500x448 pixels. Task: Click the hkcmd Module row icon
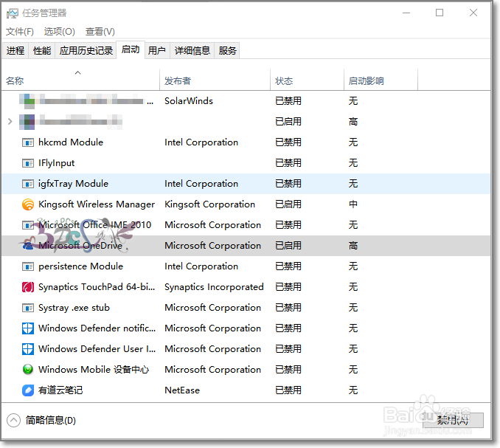(x=28, y=142)
